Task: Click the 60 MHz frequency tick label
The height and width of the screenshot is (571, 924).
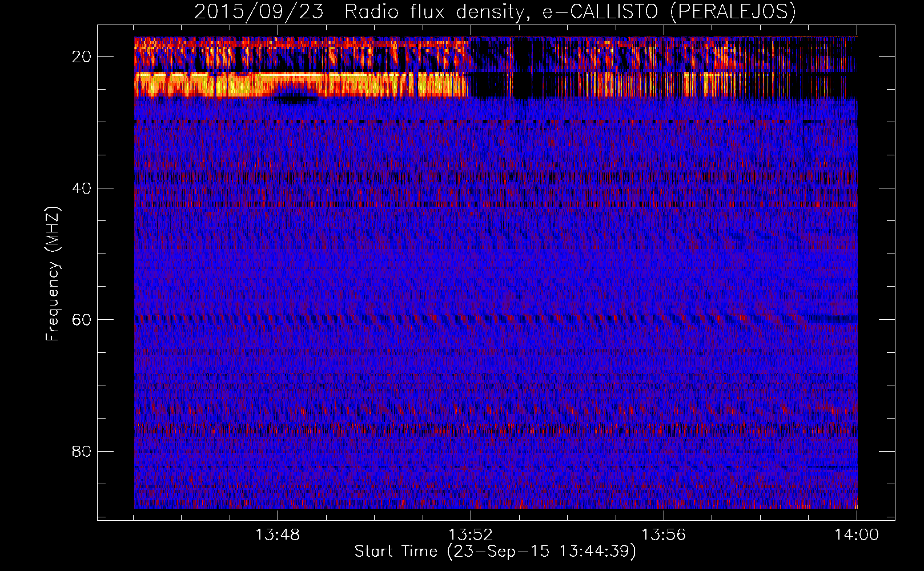Action: click(x=82, y=320)
